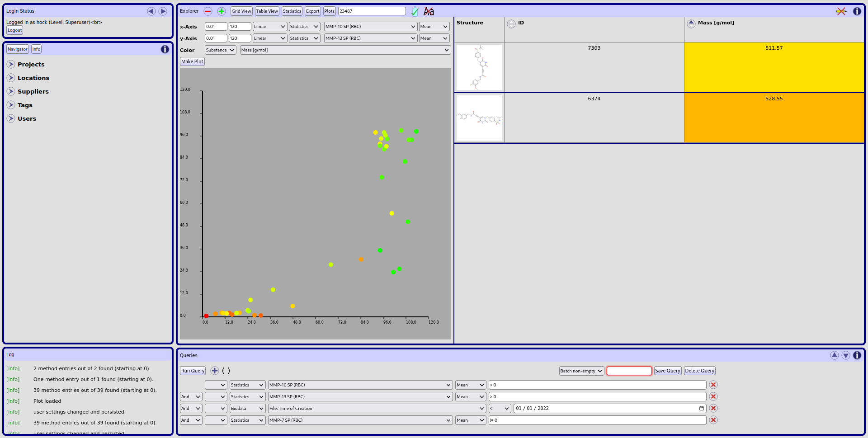Click orange mass cell 528.55
Image resolution: width=868 pixels, height=438 pixels.
point(774,118)
